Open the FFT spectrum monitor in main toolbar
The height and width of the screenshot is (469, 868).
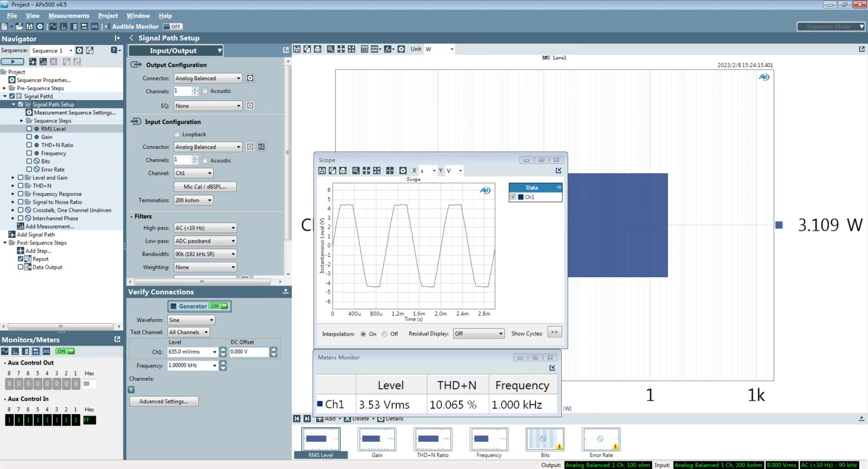coord(64,27)
